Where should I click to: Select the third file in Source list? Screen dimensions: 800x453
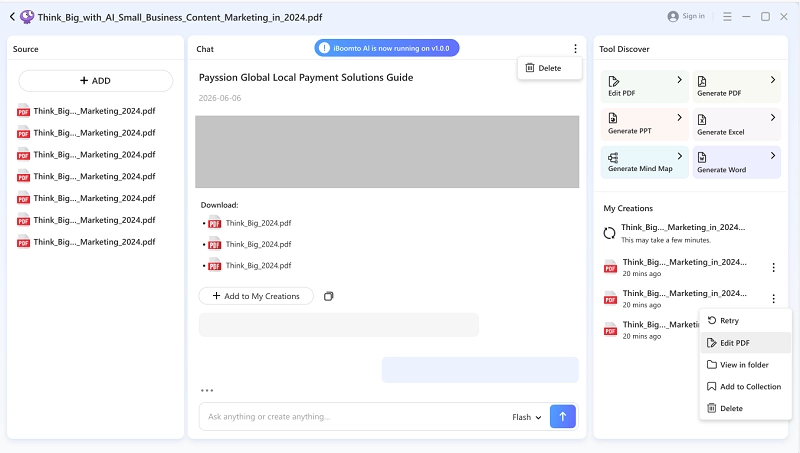point(86,155)
